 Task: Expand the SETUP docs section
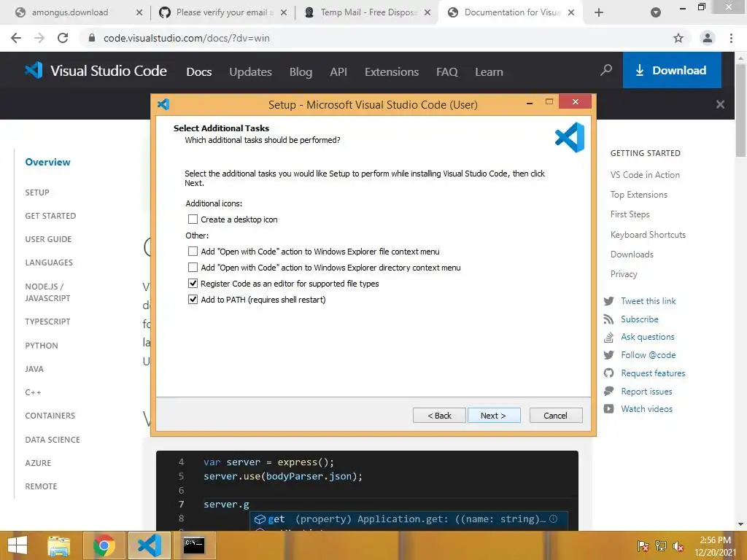coord(37,192)
